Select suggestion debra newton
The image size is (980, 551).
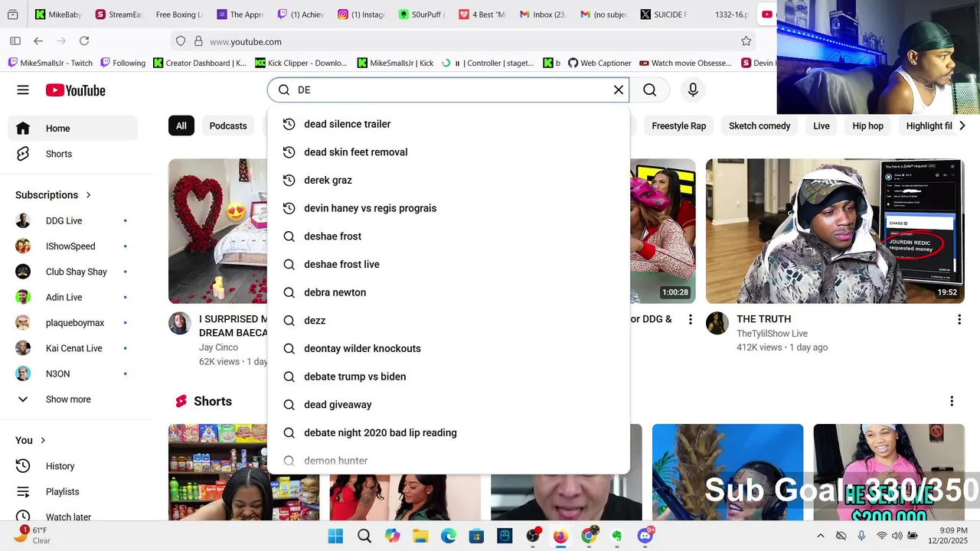tap(449, 292)
